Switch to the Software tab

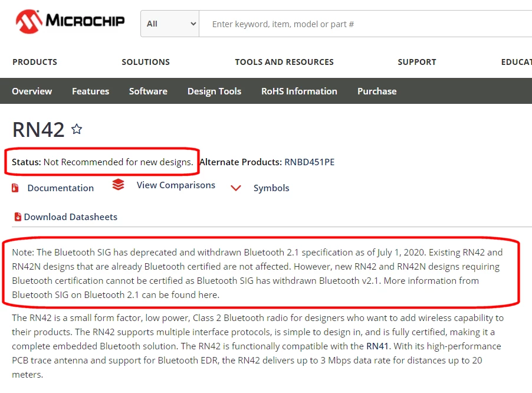coord(148,91)
